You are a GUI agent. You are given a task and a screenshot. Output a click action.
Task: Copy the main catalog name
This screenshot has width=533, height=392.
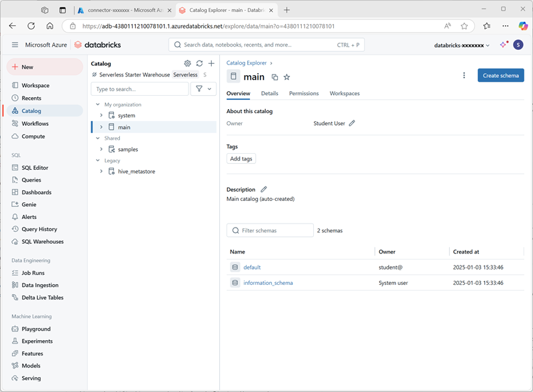pyautogui.click(x=274, y=77)
